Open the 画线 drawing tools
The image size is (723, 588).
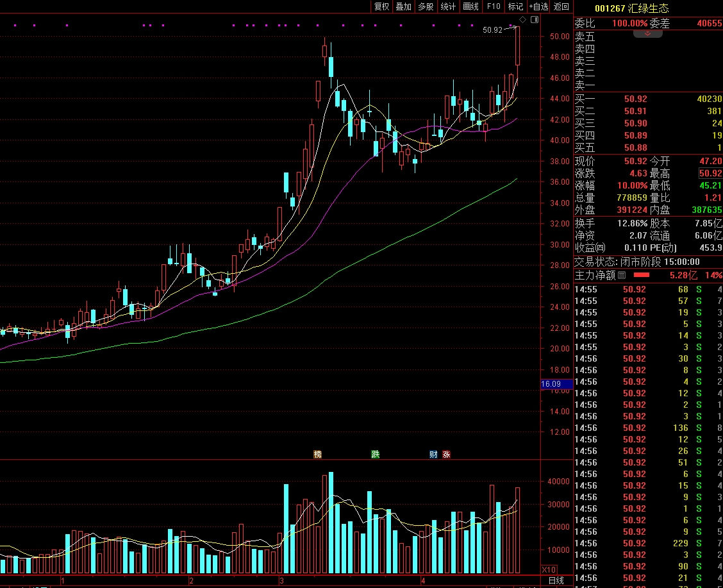[470, 6]
